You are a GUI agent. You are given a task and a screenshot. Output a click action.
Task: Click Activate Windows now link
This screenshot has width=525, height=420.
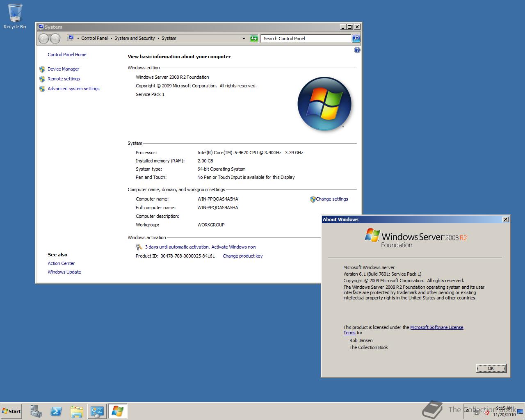tap(233, 247)
